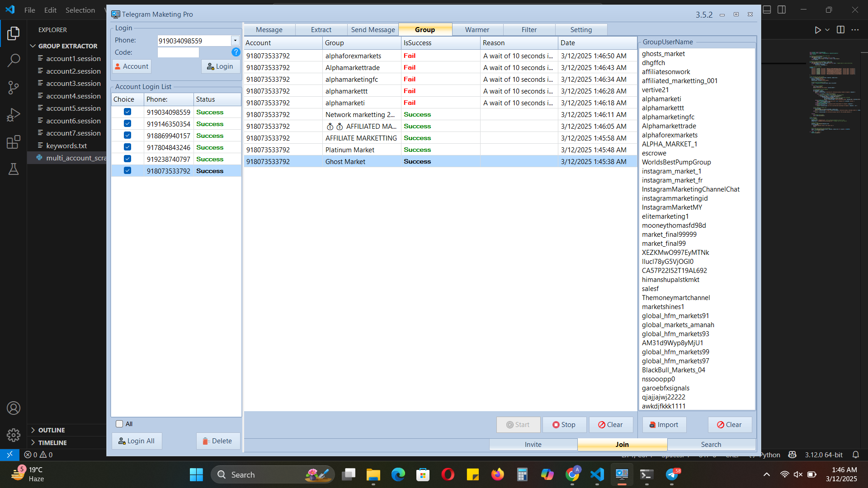This screenshot has height=488, width=868.
Task: Click the Login All button
Action: 137,441
